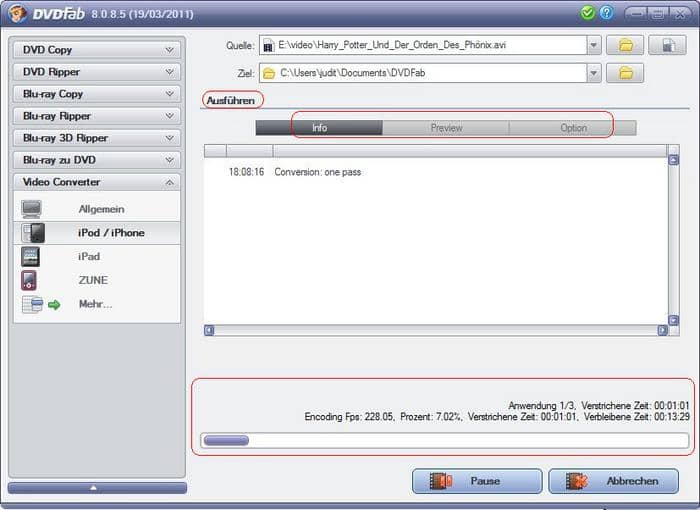This screenshot has width=700, height=510.
Task: Click horizontal scrollbar right arrow
Action: tap(662, 330)
